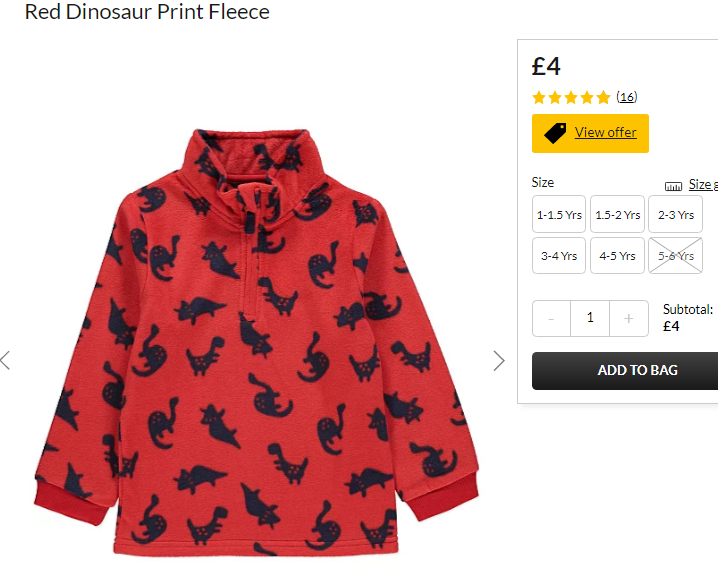The height and width of the screenshot is (580, 718).
Task: Click the red dinosaur fleece product image
Action: (256, 342)
